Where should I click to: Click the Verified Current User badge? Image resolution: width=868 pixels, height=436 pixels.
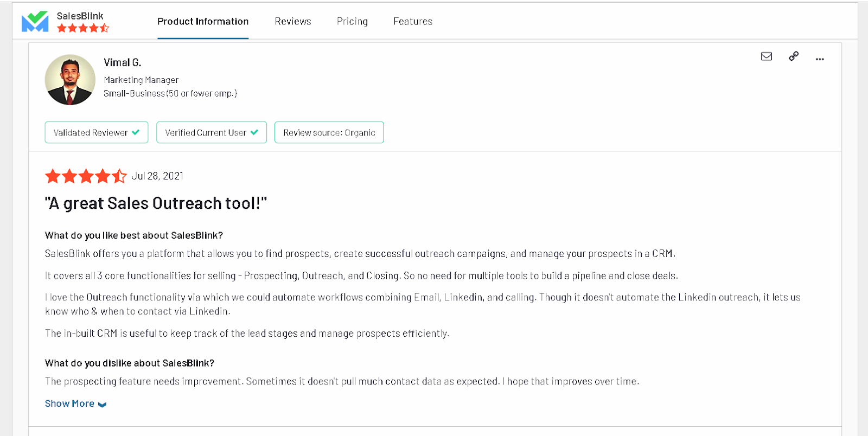[x=212, y=132]
